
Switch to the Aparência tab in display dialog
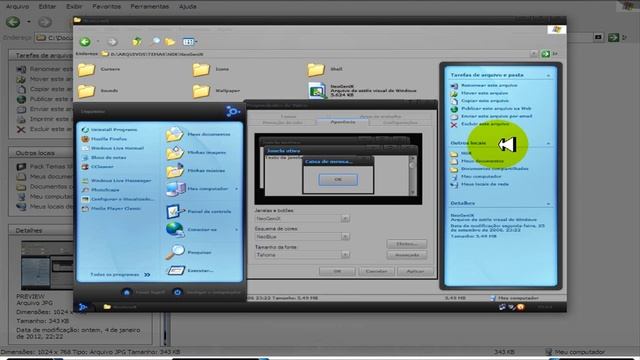(x=342, y=122)
